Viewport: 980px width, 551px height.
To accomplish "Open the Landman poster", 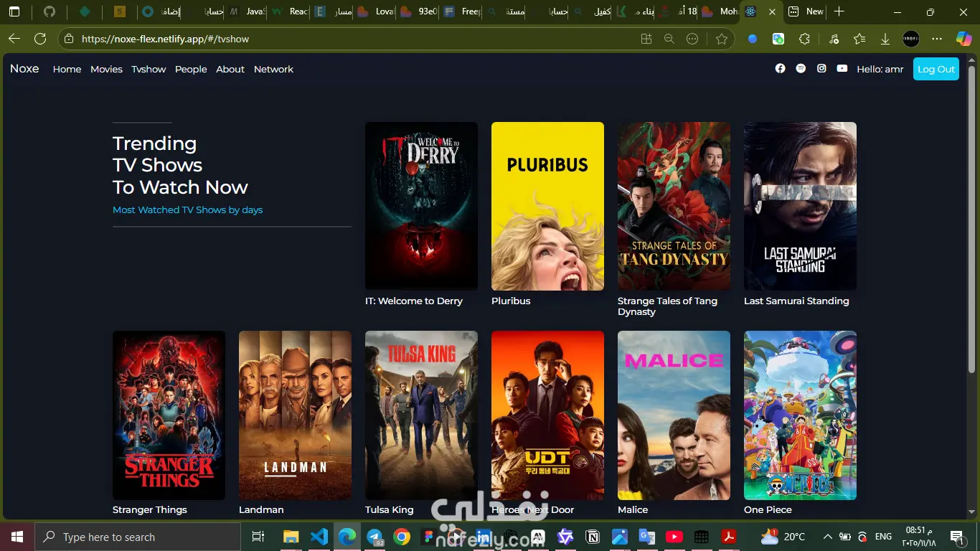I will [295, 415].
